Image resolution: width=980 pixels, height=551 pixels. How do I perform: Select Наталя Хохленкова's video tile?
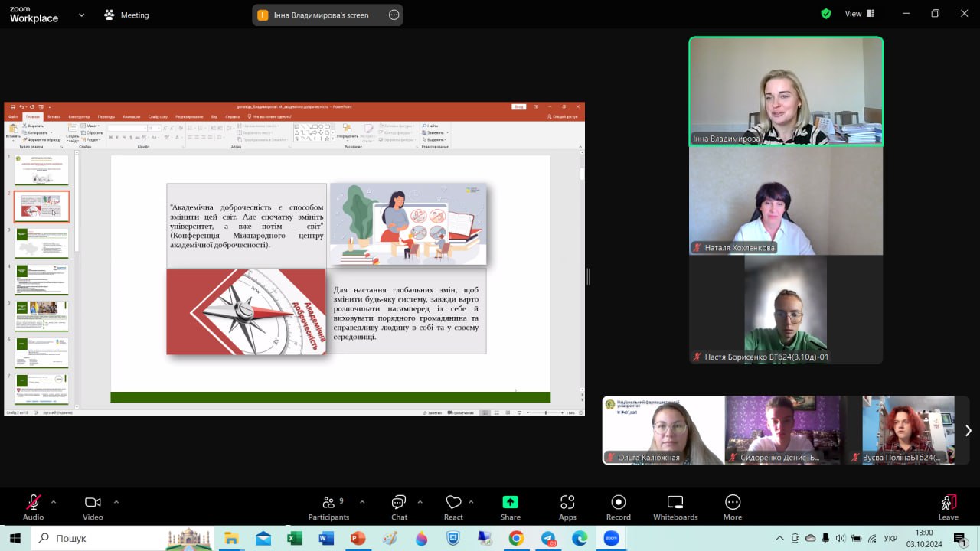point(786,201)
